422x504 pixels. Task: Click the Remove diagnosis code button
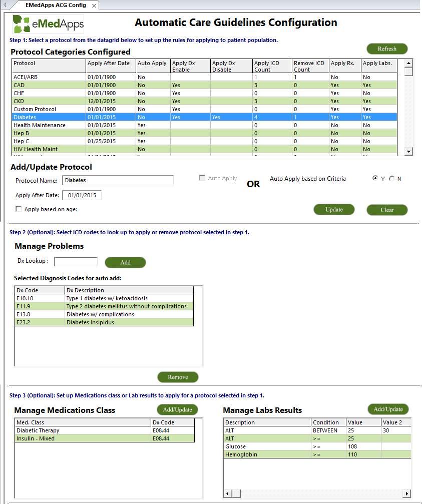click(178, 377)
